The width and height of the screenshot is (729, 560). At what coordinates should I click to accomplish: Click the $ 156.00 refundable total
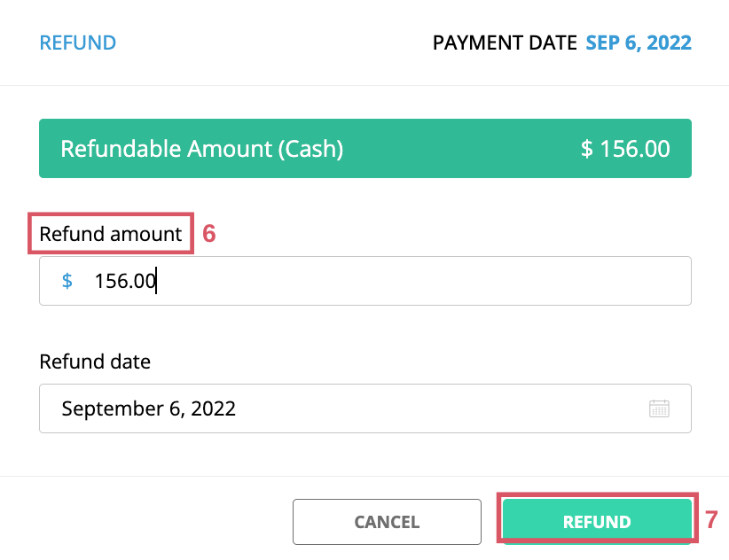click(625, 149)
